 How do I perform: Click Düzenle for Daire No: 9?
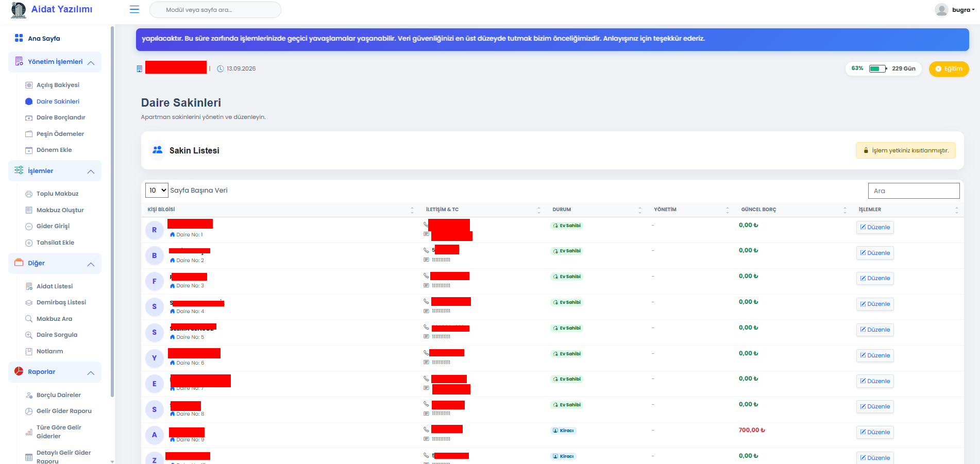(x=874, y=432)
